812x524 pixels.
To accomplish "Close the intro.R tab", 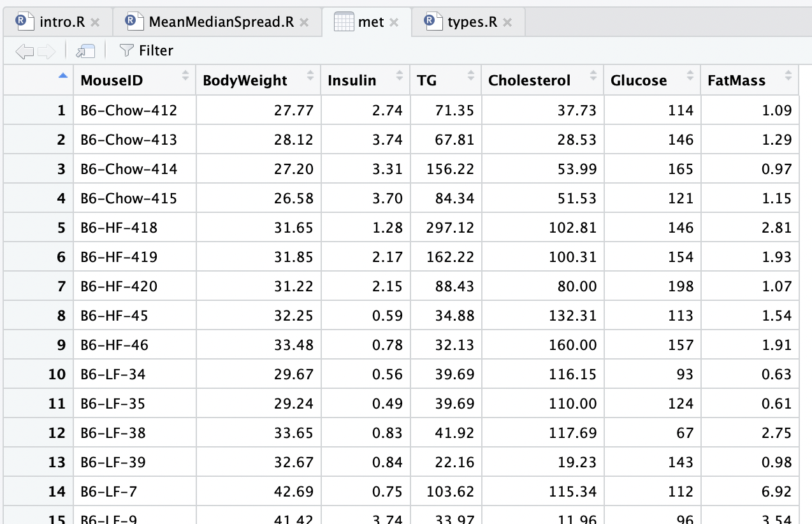I will coord(95,22).
